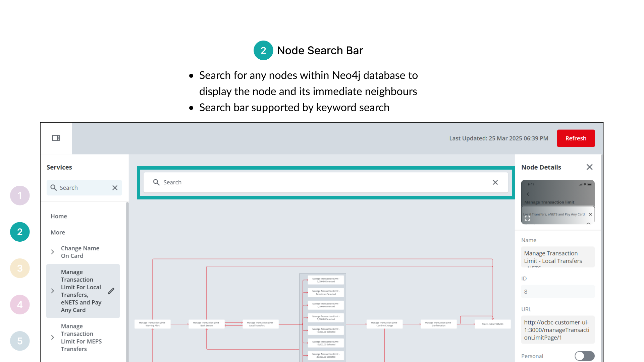This screenshot has height=362, width=644.
Task: Click the Refresh button
Action: (576, 138)
